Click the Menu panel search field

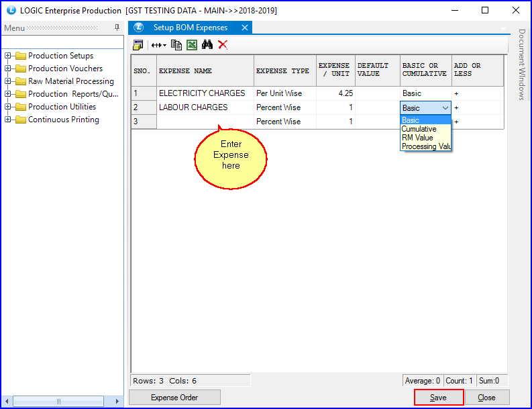62,42
